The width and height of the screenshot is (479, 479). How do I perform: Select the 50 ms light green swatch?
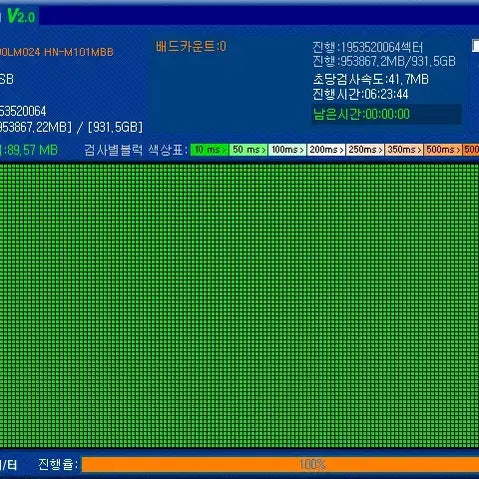tap(248, 150)
